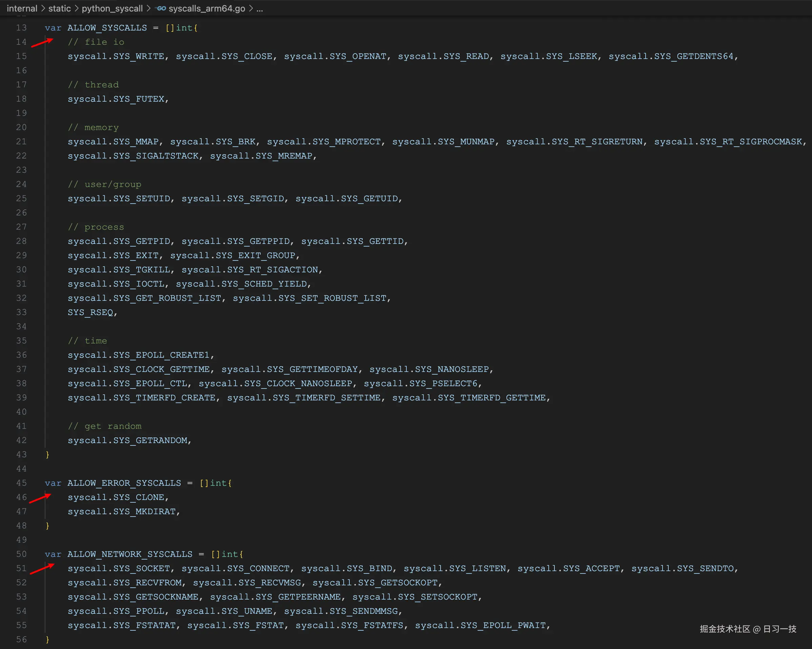
Task: Click the static folder in the breadcrumb bar
Action: pyautogui.click(x=60, y=8)
